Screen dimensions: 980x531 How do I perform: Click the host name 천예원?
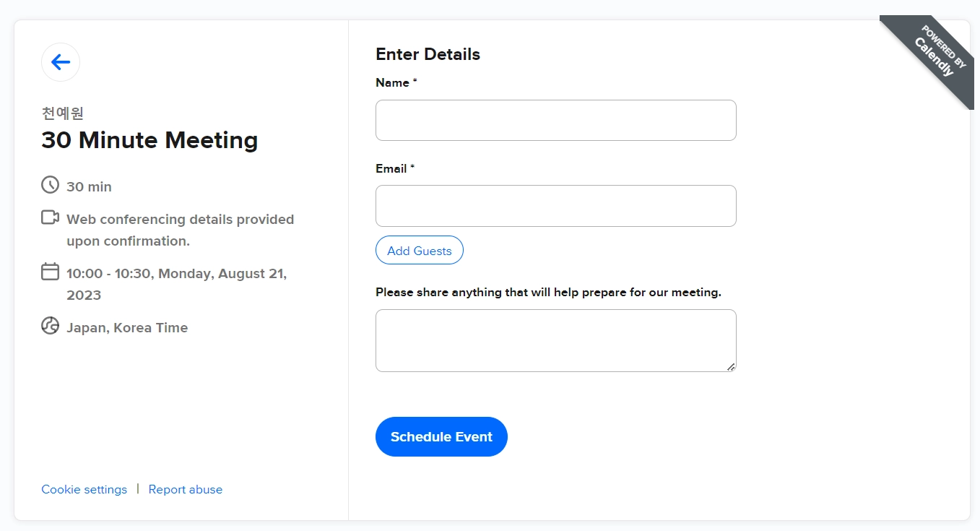63,113
